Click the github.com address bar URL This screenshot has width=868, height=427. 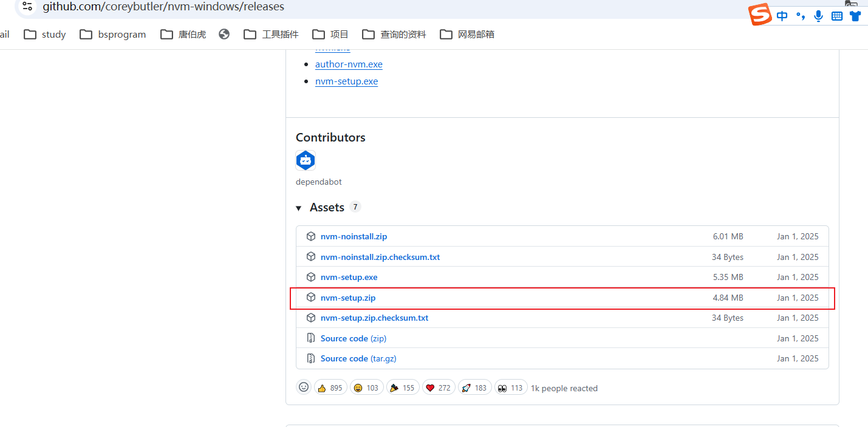[x=163, y=7]
